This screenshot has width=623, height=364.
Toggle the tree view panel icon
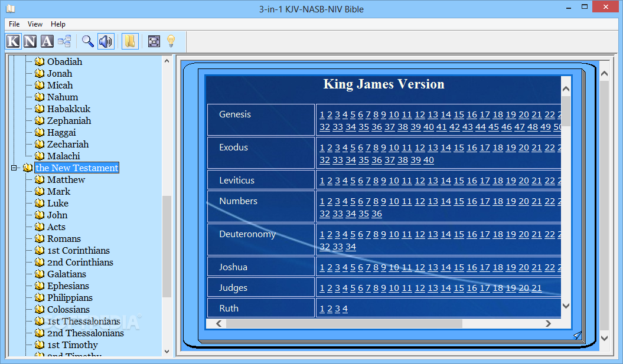(x=64, y=41)
